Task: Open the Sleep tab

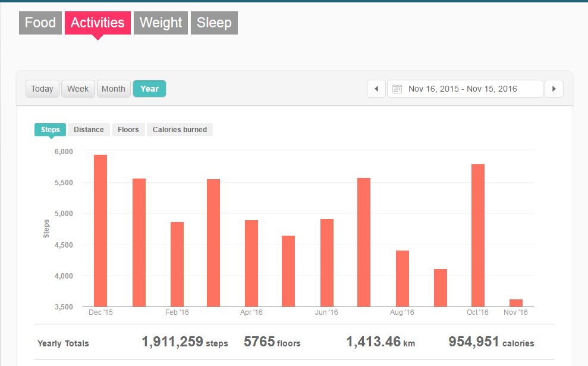Action: coord(214,23)
